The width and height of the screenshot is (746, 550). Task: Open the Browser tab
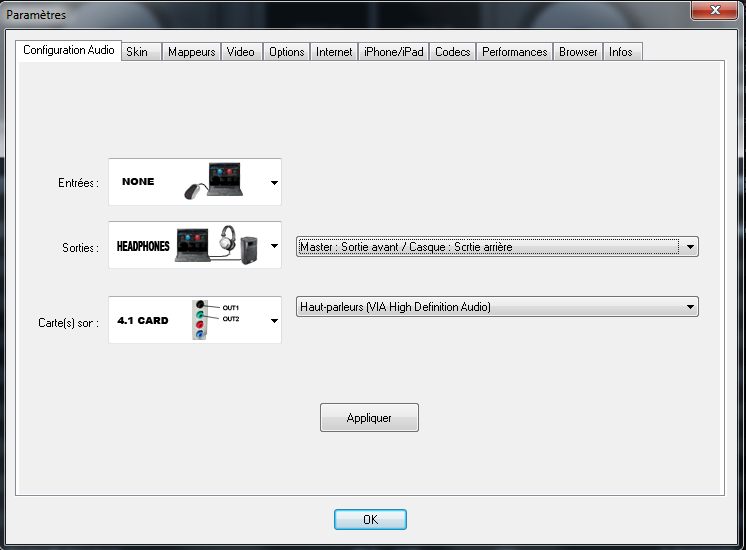click(578, 51)
